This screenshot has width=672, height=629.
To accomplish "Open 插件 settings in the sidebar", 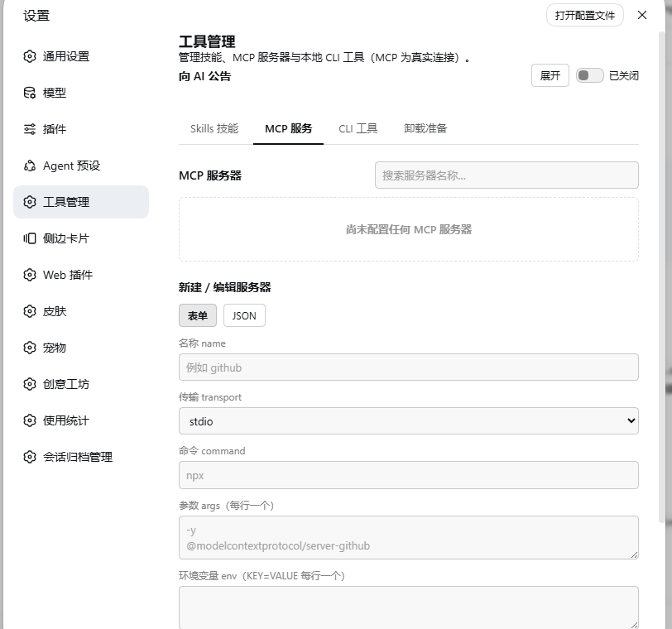I will [x=81, y=129].
